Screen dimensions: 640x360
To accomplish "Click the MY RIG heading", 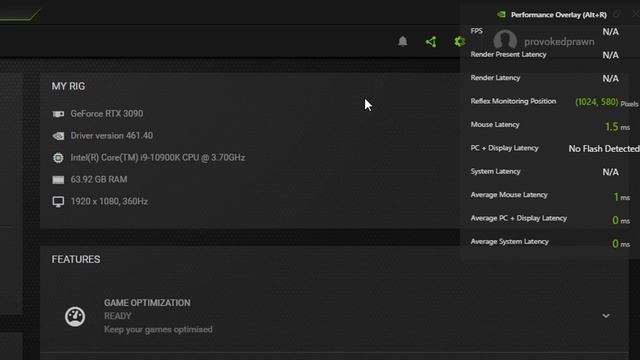I will [x=68, y=86].
